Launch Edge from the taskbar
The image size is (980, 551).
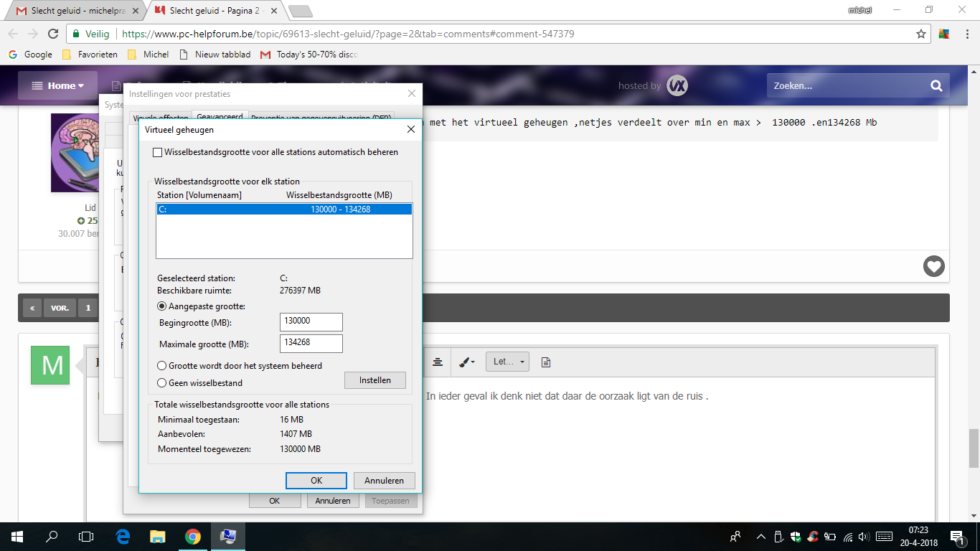[x=123, y=537]
